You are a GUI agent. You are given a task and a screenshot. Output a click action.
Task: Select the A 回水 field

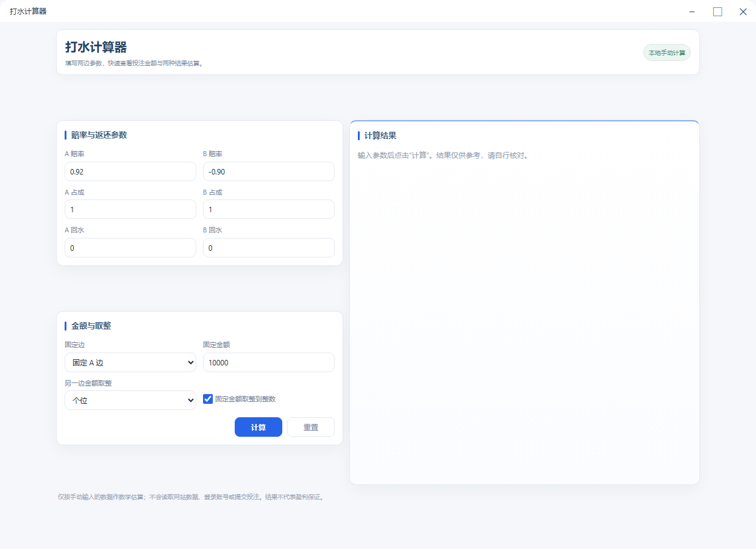pyautogui.click(x=130, y=248)
